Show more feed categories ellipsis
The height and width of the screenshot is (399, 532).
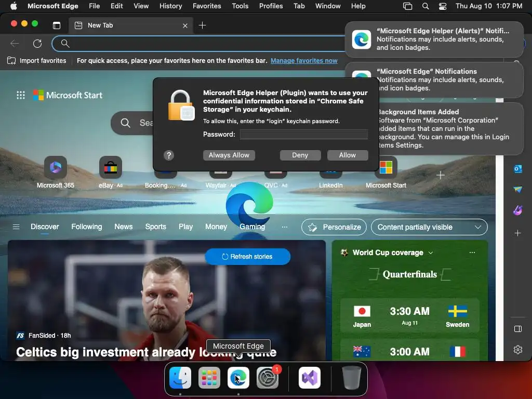tap(285, 227)
